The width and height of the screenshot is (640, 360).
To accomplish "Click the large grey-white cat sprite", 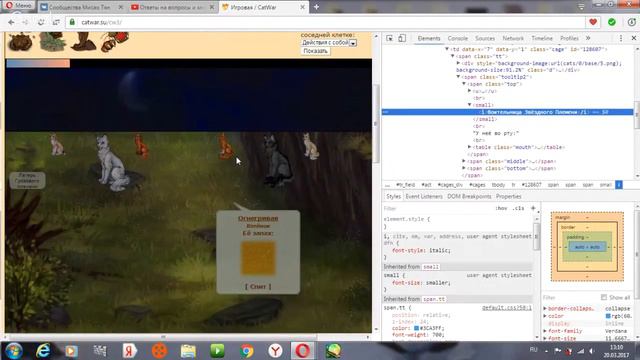I will point(111,163).
